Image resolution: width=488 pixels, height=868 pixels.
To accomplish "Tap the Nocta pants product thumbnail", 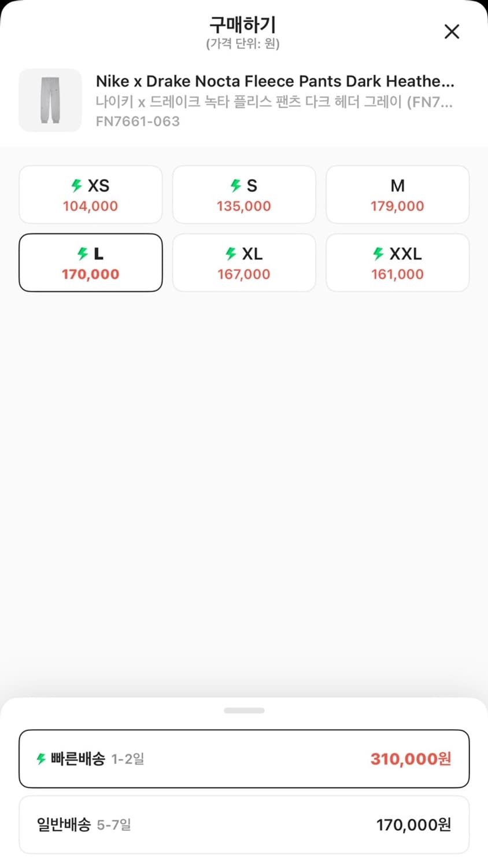I will pos(50,100).
